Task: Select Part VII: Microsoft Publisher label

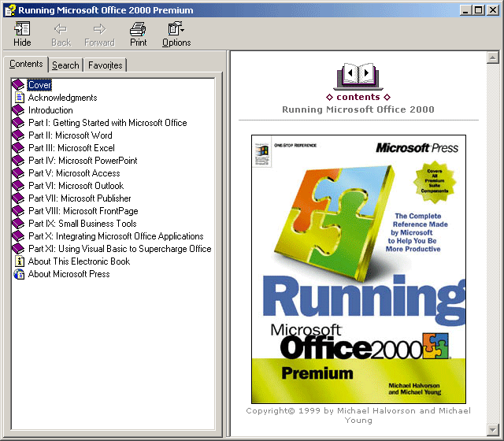Action: [x=80, y=198]
